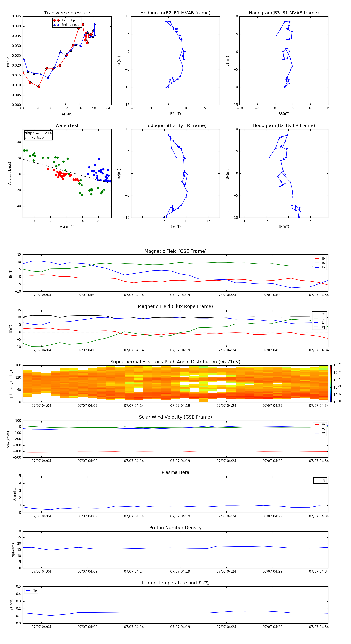The width and height of the screenshot is (351, 644).
Task: Click '07/07 04:29' tick under Solar Wind Velocity
Action: pos(273,461)
